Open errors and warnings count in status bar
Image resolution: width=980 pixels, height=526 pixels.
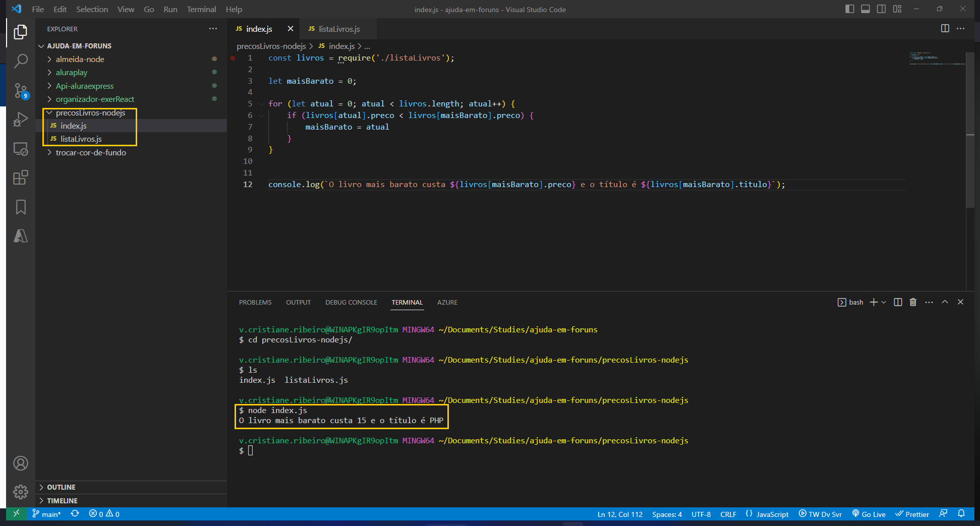(104, 514)
